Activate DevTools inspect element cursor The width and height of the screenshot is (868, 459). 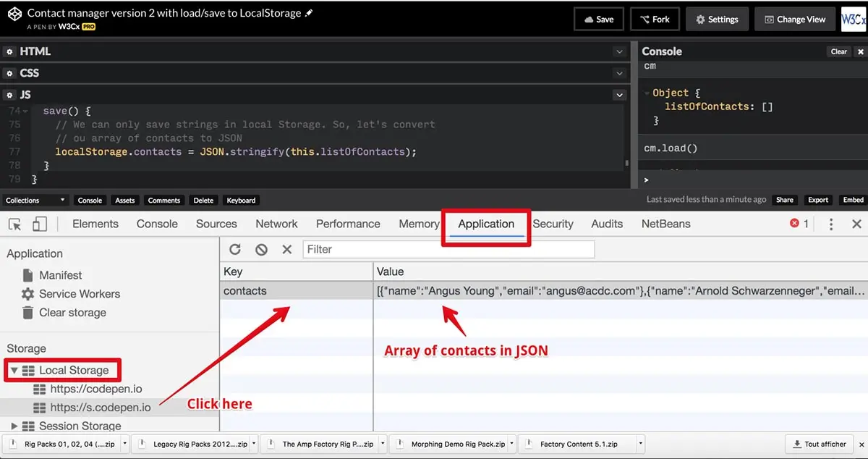(14, 224)
